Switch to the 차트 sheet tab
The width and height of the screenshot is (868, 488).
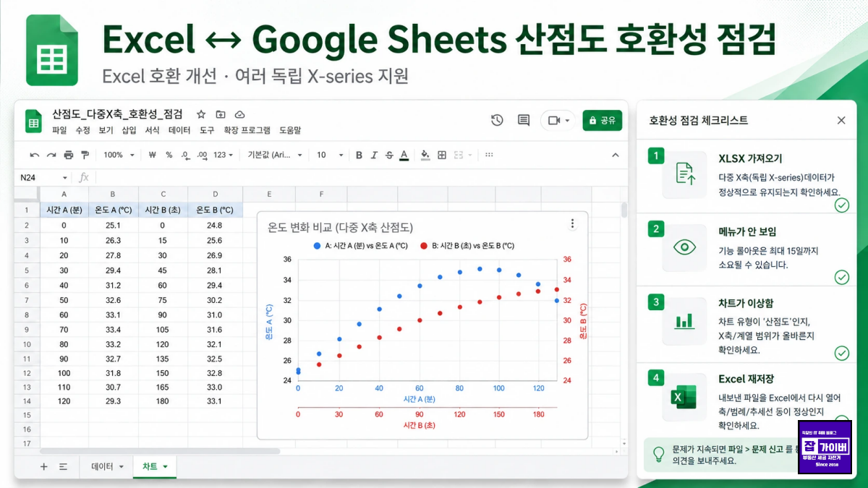coord(154,467)
